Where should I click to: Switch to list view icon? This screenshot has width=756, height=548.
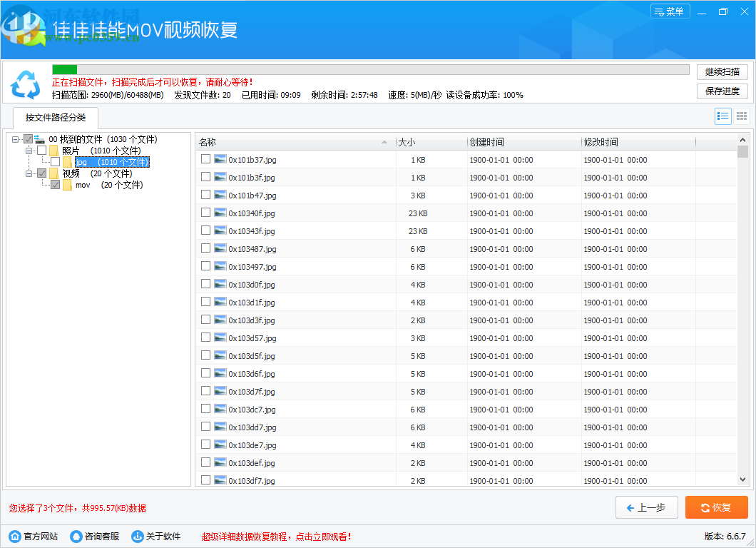723,116
